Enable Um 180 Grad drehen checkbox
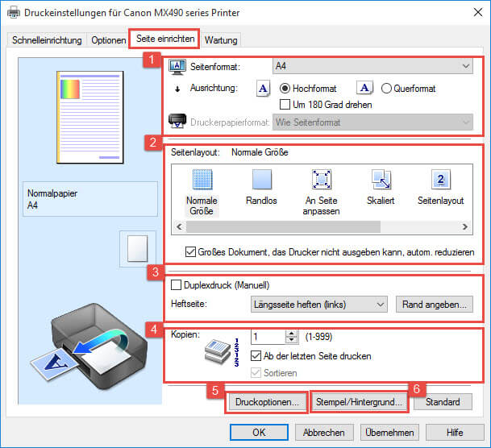 [x=285, y=105]
